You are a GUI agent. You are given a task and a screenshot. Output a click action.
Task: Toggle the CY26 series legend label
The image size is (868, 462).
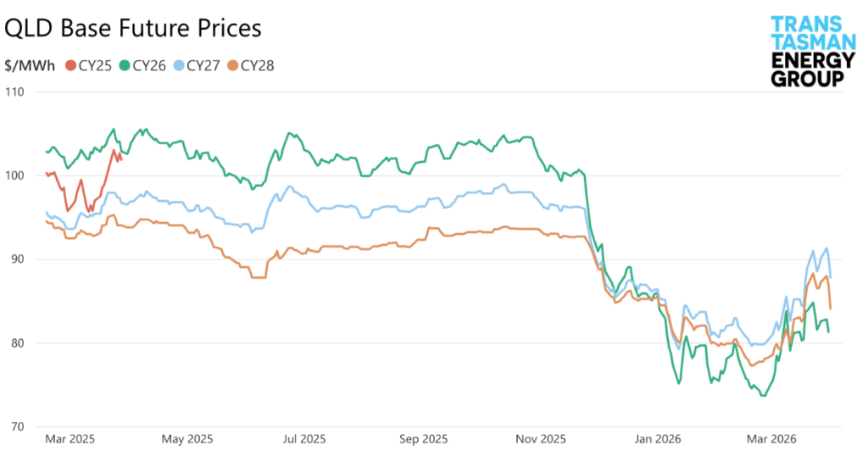coord(150,65)
